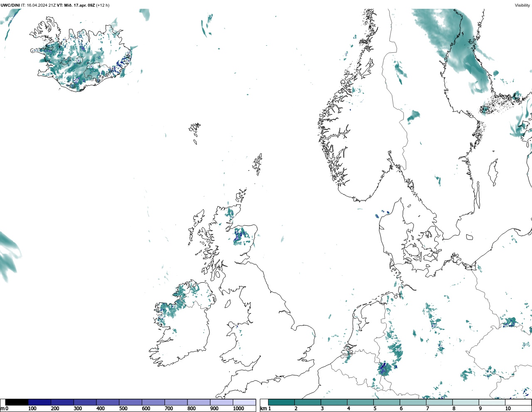Click the 'Visibility' title label

[x=522, y=5]
